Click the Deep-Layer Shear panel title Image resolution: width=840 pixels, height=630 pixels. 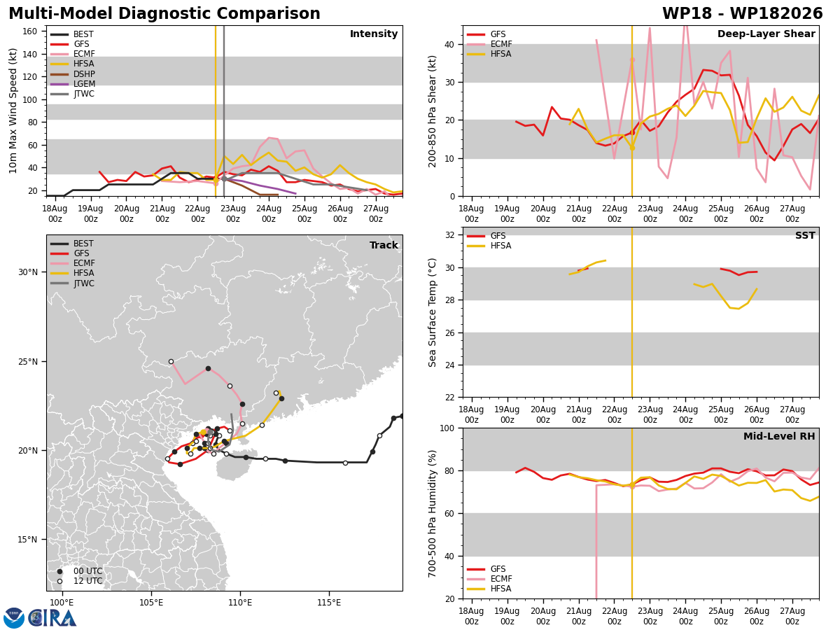pos(766,34)
